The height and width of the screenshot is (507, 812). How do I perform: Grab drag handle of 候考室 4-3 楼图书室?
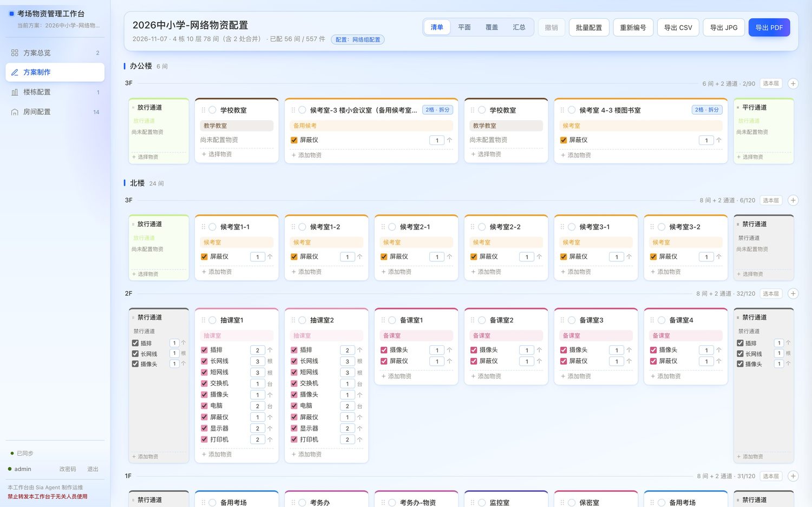(x=562, y=110)
